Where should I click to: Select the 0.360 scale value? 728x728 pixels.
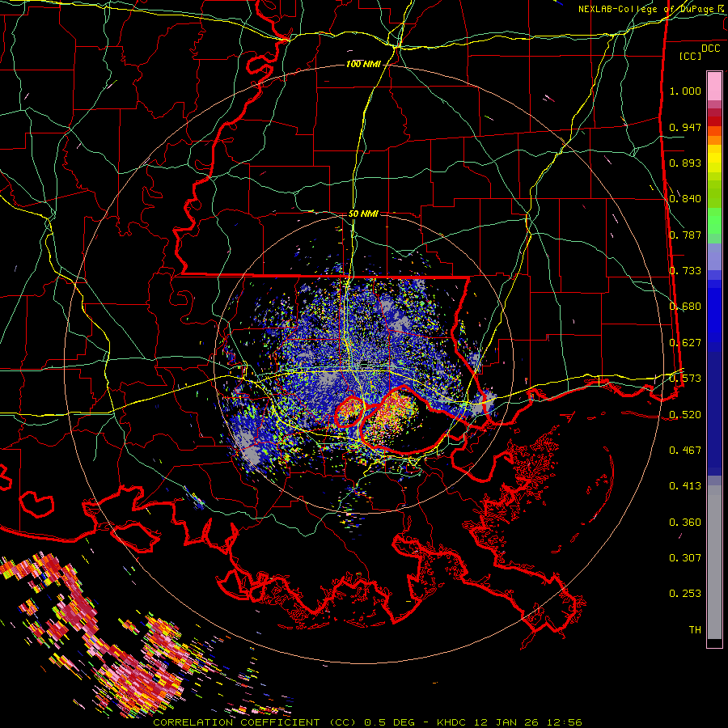pyautogui.click(x=685, y=523)
